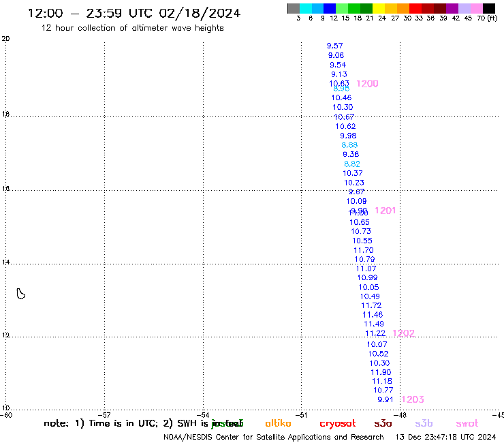The image size is (504, 443).
Task: Select the 10.65 reading
Action: pos(360,222)
